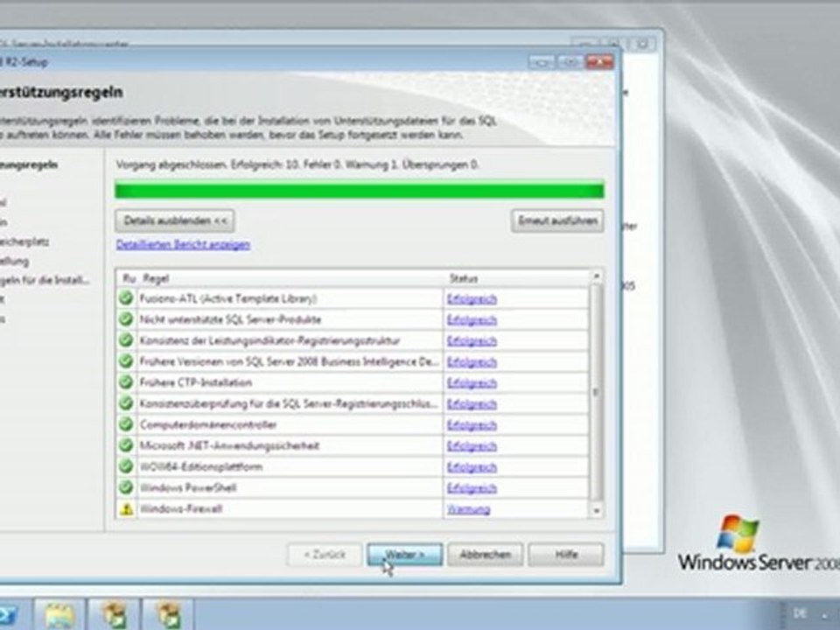Screen dimensions: 840x630
Task: Click Weiter to continue setup
Action: pos(405,555)
